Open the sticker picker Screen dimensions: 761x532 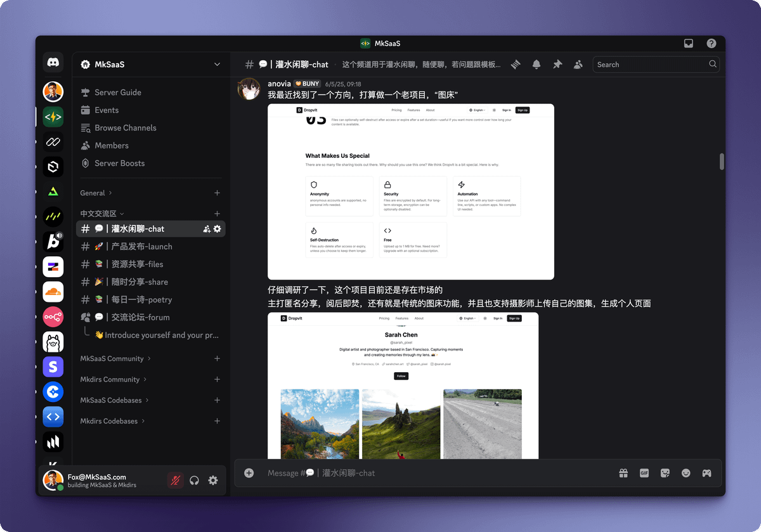[665, 473]
